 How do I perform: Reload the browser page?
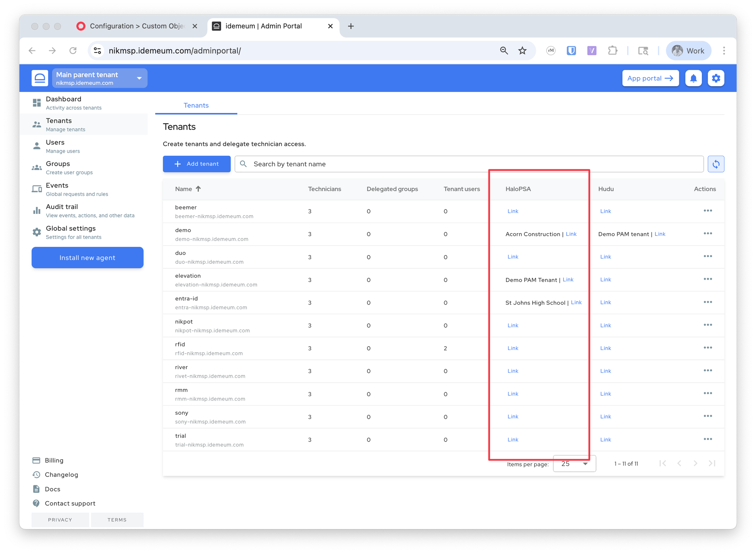(x=73, y=51)
